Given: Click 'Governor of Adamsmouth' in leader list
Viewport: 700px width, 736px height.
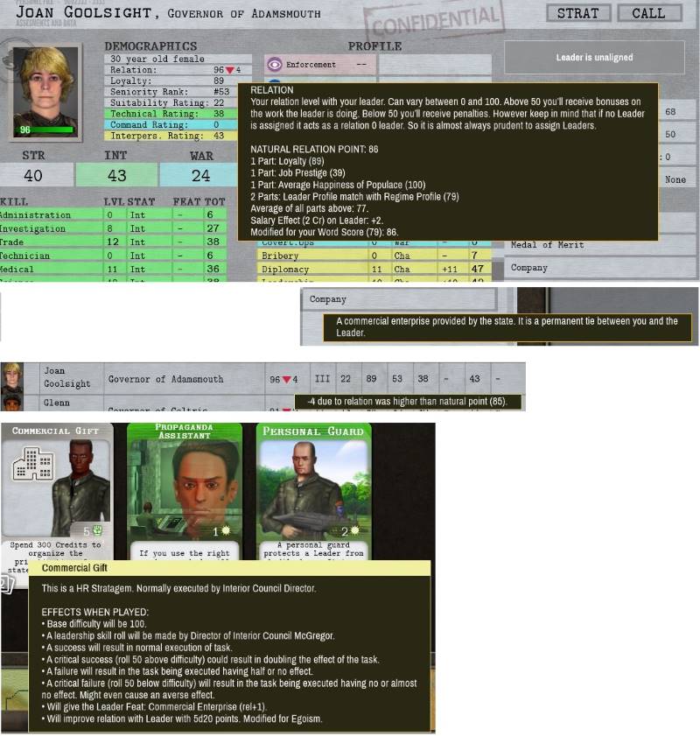Looking at the screenshot, I should point(165,379).
